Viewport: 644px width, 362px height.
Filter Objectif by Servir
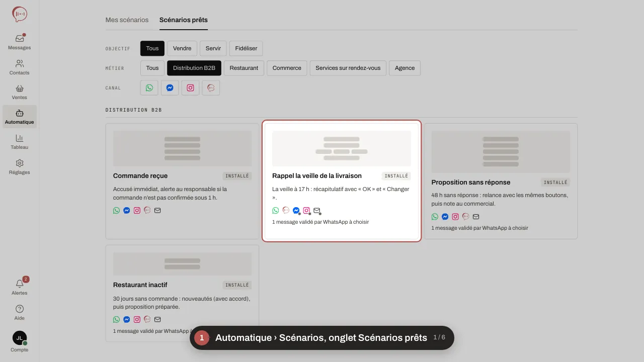[213, 48]
